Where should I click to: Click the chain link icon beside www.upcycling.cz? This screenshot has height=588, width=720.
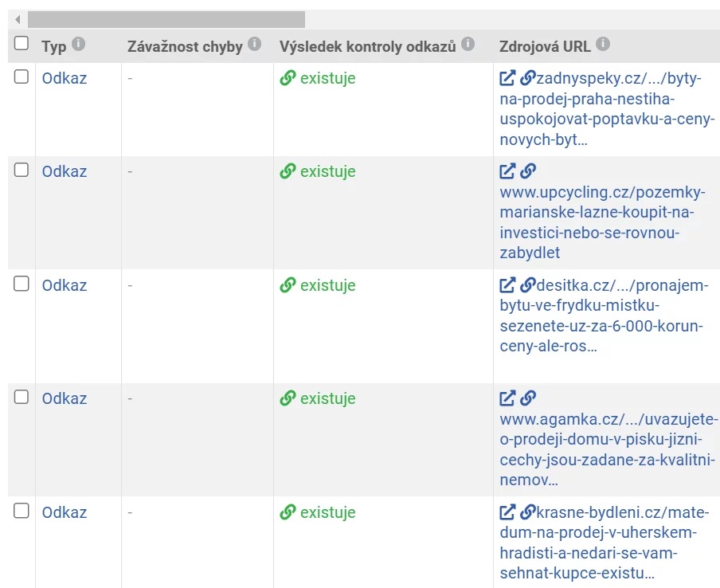tap(527, 171)
